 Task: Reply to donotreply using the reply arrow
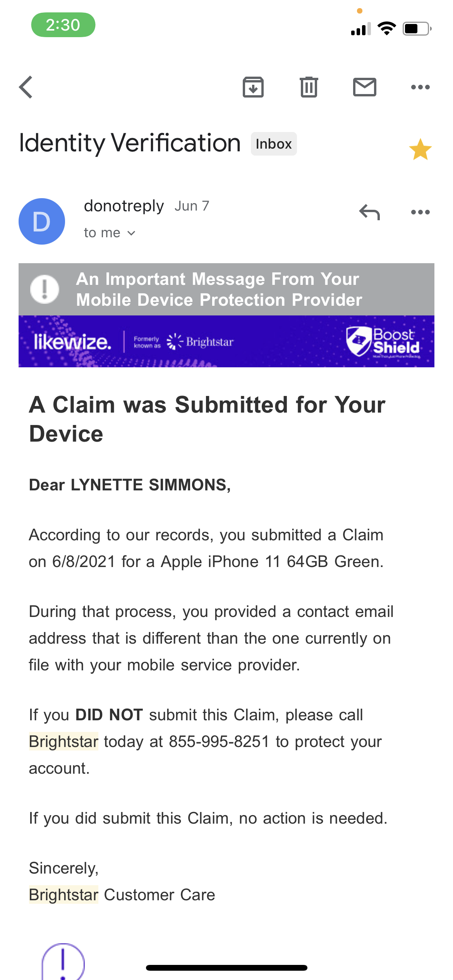coord(370,212)
